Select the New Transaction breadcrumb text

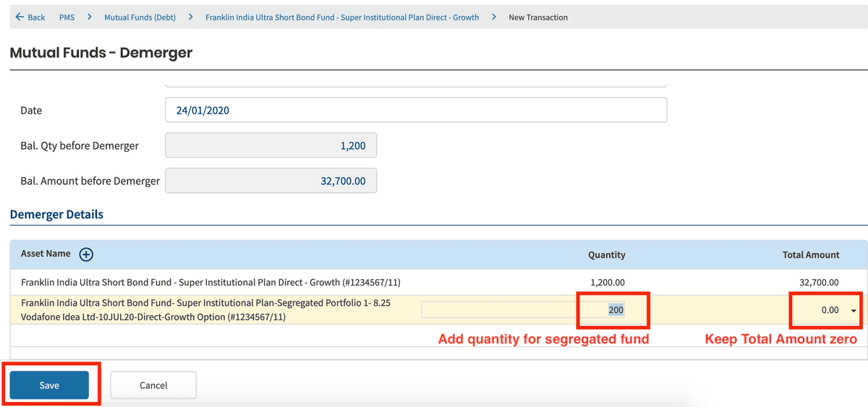point(538,17)
